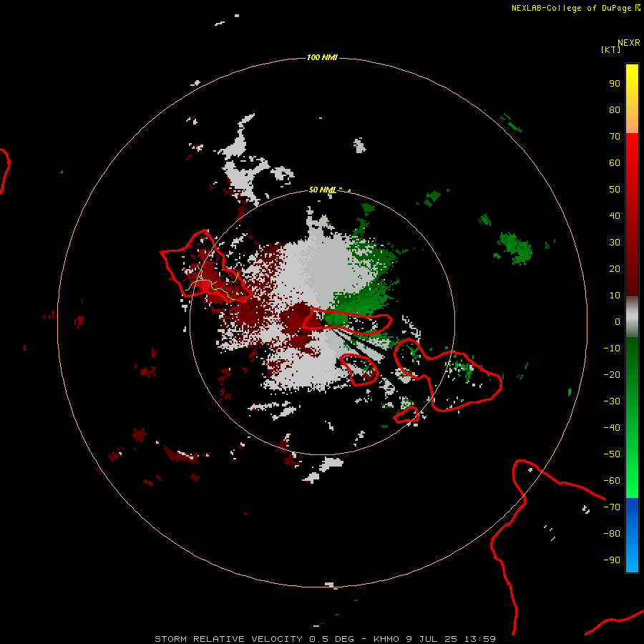Select the -60 knots scale label
The height and width of the screenshot is (644, 644).
pyautogui.click(x=612, y=481)
